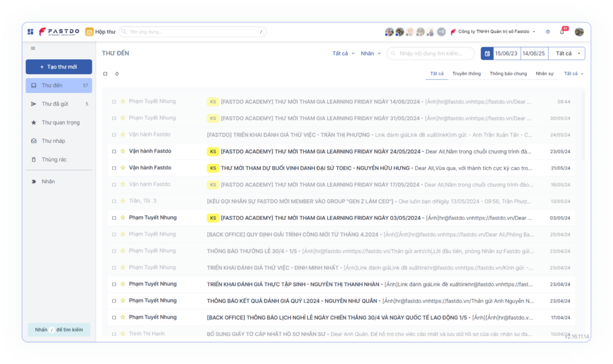Viewport: 613px width, 364px height.
Task: Expand the Nhãn filter dropdown
Action: 370,54
